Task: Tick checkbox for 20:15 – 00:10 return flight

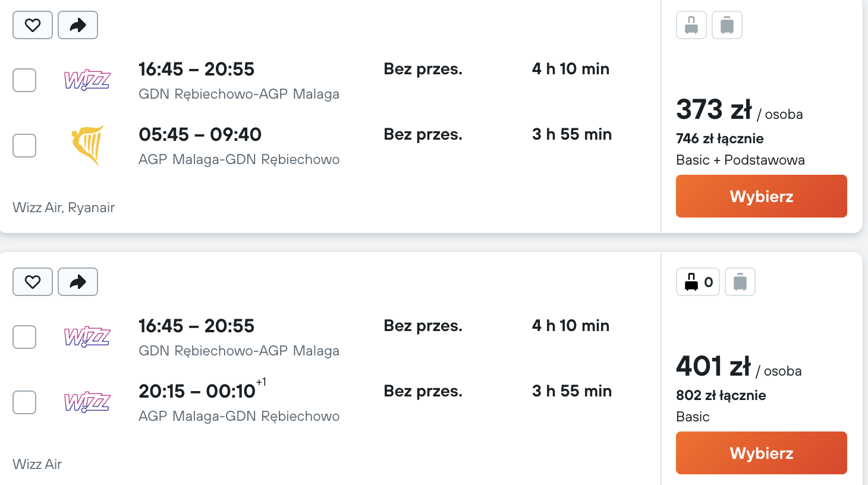Action: (x=24, y=402)
